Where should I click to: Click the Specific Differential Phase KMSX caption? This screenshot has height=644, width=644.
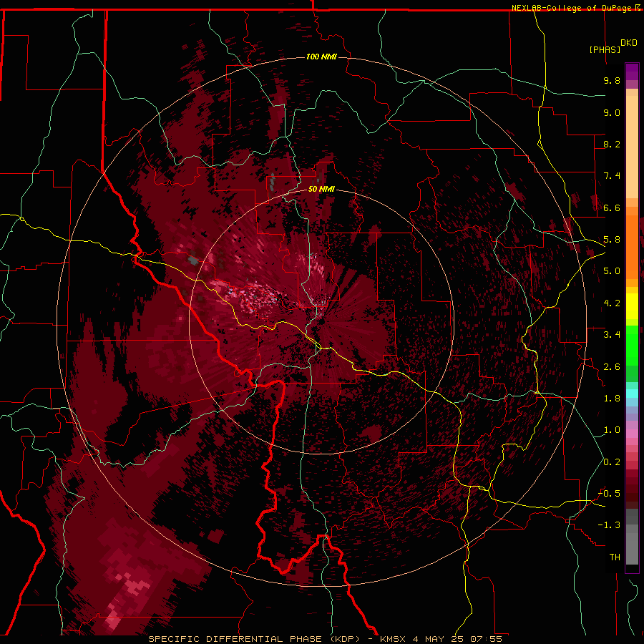[x=325, y=639]
